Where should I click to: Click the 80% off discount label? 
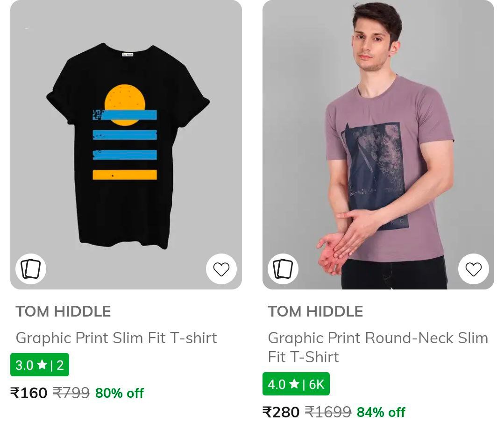(120, 393)
